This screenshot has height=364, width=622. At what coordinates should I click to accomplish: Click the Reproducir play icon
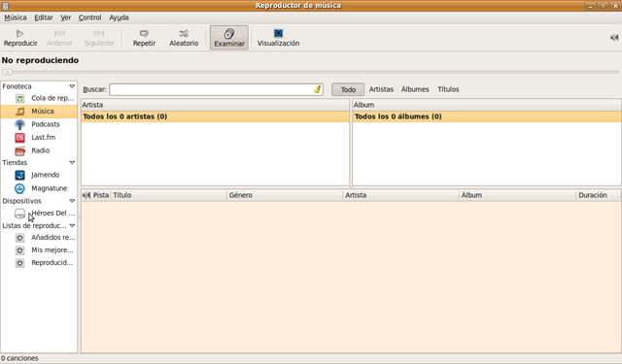(19, 34)
